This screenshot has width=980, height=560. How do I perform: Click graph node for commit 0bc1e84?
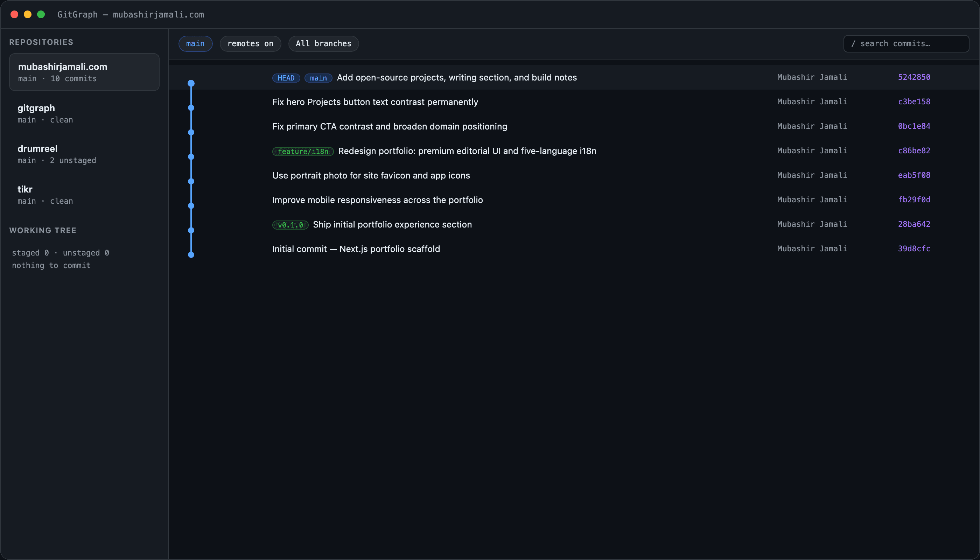191,132
